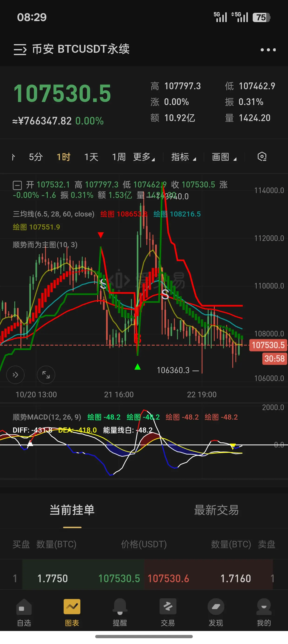The height and width of the screenshot is (644, 288).
Task: Tap the 三均线(6.5, 28, 60, close) indicator label
Action: click(x=53, y=214)
